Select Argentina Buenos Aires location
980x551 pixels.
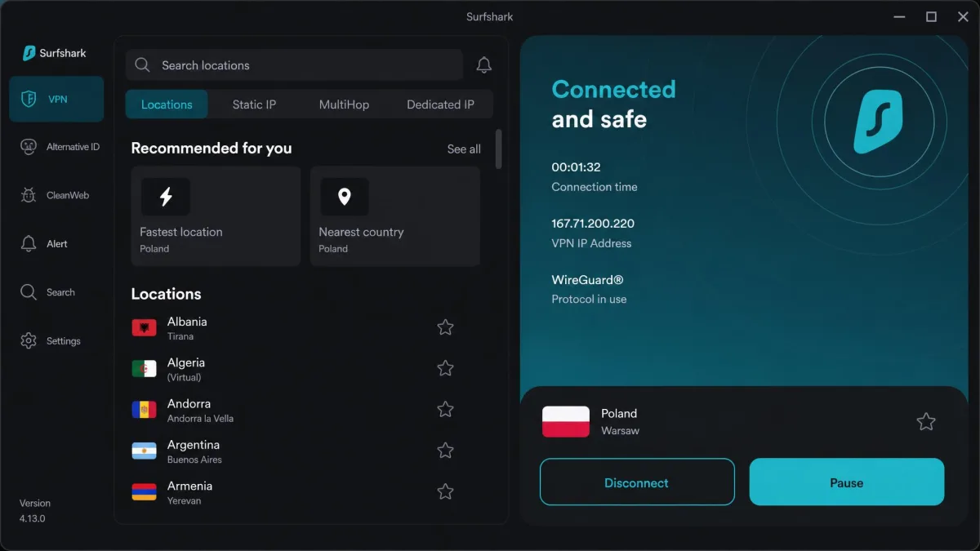pos(294,451)
